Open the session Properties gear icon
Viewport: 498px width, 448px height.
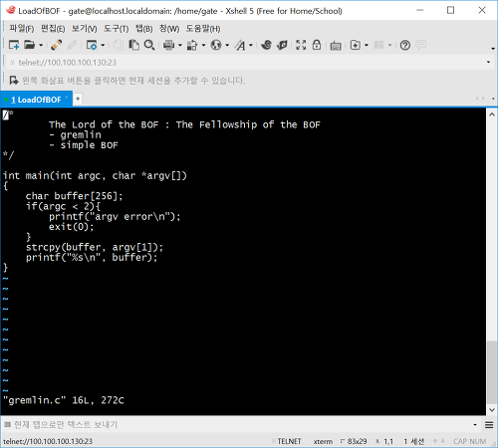coord(92,45)
